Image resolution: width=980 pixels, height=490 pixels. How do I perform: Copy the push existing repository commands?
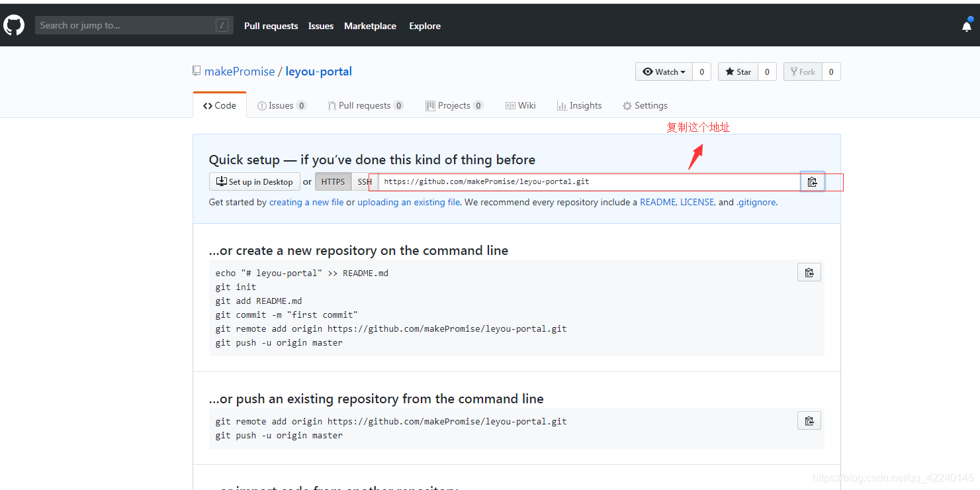809,420
